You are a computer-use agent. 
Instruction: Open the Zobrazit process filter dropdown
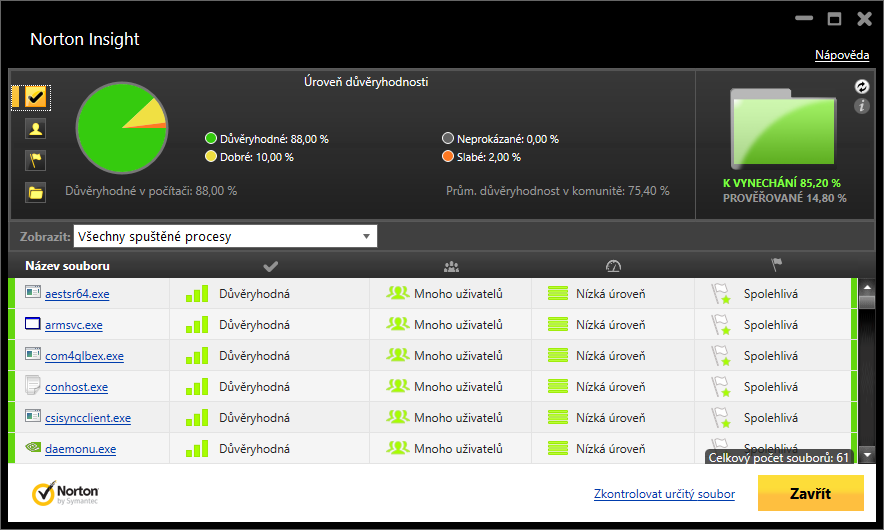point(225,236)
